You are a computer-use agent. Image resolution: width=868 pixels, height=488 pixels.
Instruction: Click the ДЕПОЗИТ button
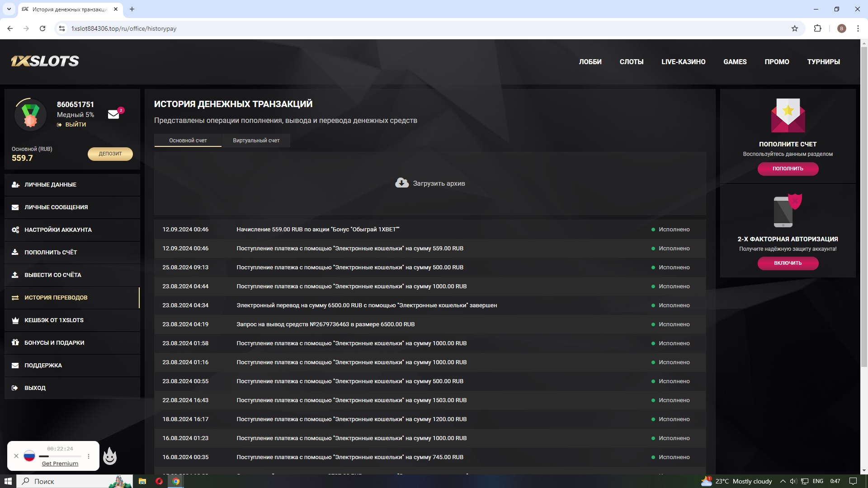(110, 154)
